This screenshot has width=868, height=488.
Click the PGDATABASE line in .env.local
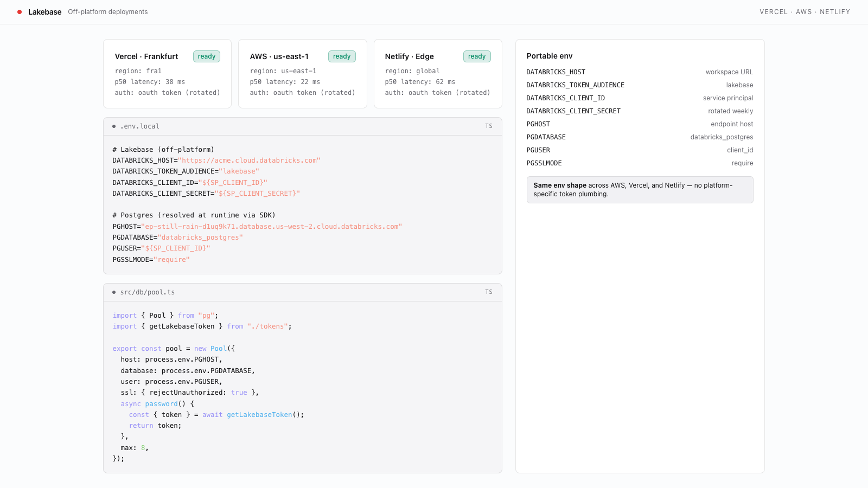(177, 237)
